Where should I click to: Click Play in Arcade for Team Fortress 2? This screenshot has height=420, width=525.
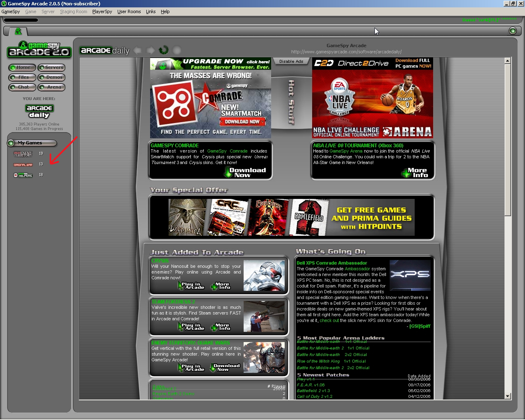click(x=191, y=327)
